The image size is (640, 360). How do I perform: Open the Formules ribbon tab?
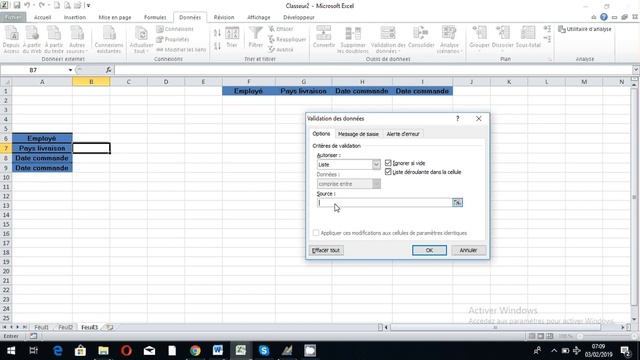coord(155,18)
